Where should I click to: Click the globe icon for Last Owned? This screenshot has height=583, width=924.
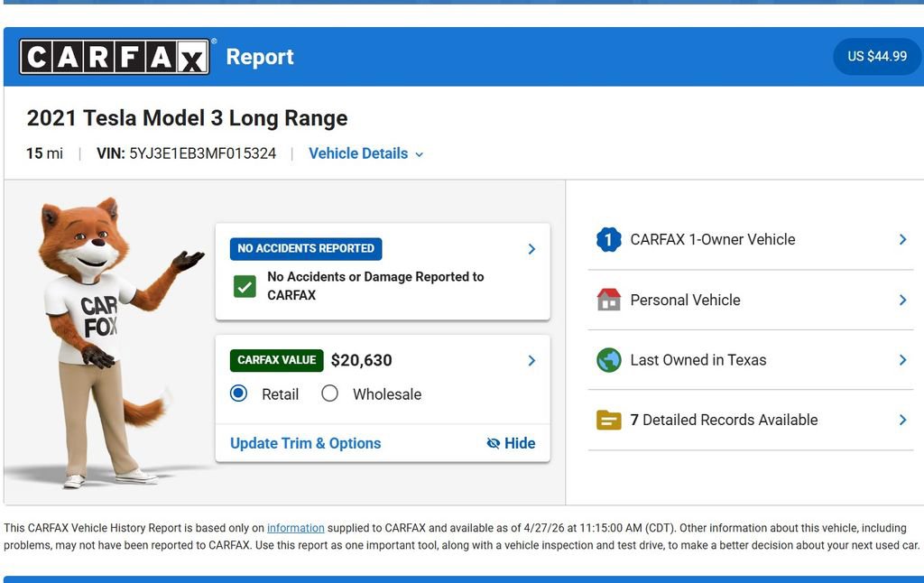pos(609,359)
